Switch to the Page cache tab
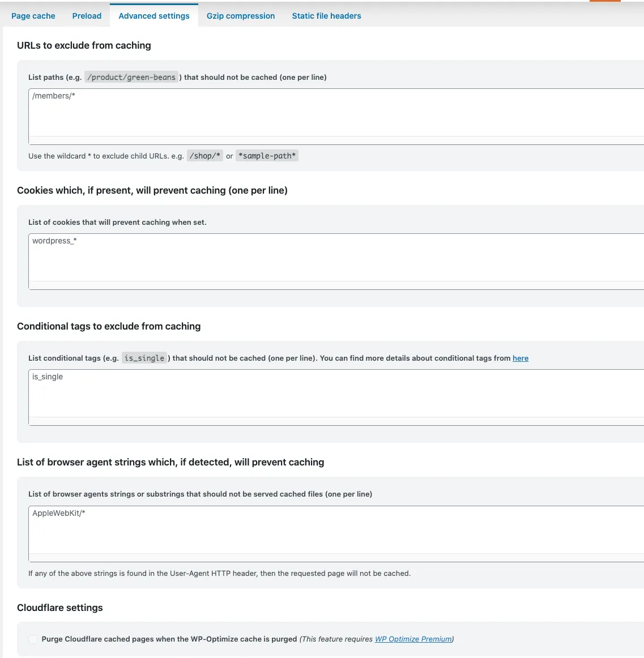Screen dimensions: 644x658 pyautogui.click(x=33, y=16)
